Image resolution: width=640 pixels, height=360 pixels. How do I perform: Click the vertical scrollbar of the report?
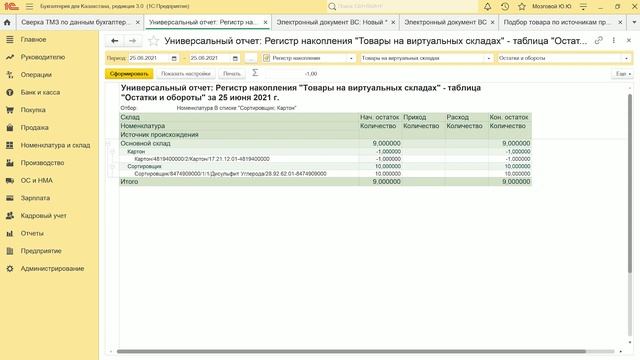(630, 183)
